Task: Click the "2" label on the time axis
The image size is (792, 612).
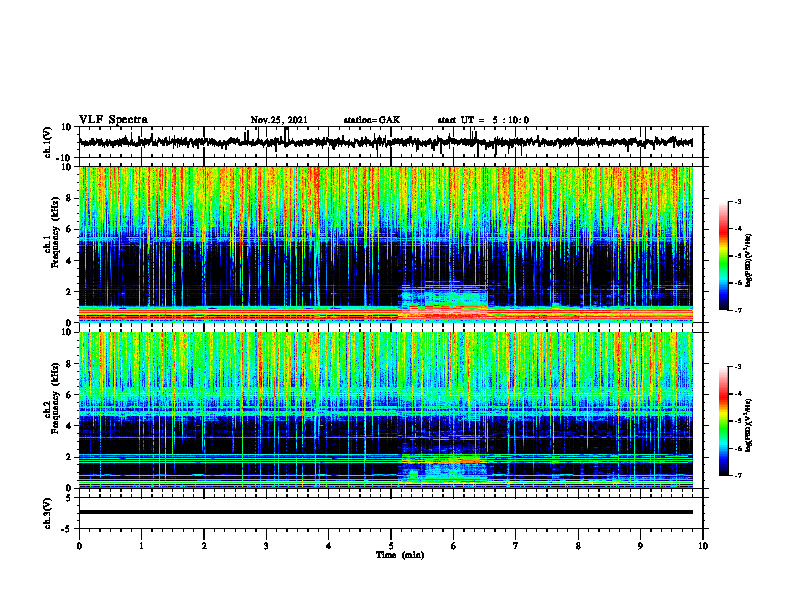Action: click(204, 546)
